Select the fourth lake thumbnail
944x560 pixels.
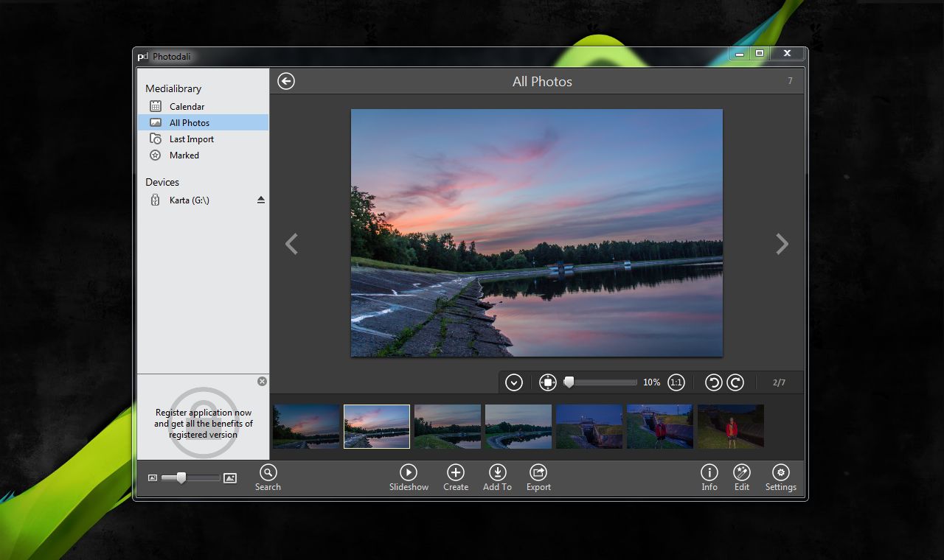click(x=518, y=426)
